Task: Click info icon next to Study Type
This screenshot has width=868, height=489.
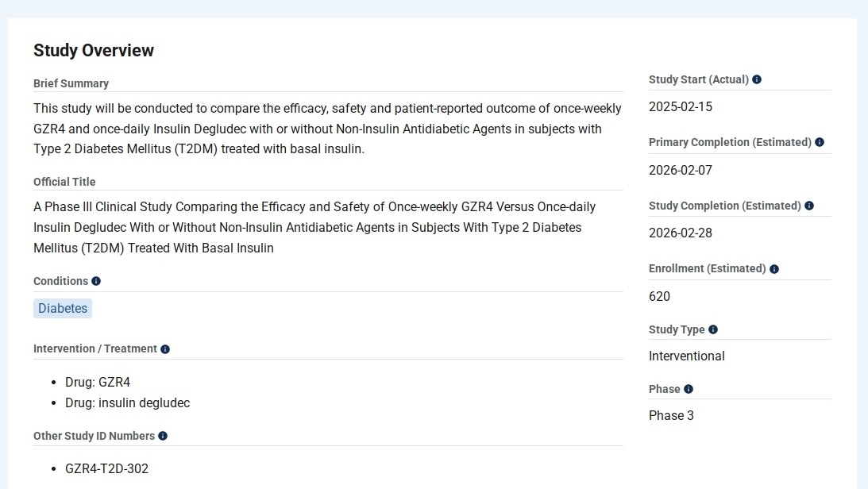Action: [713, 329]
